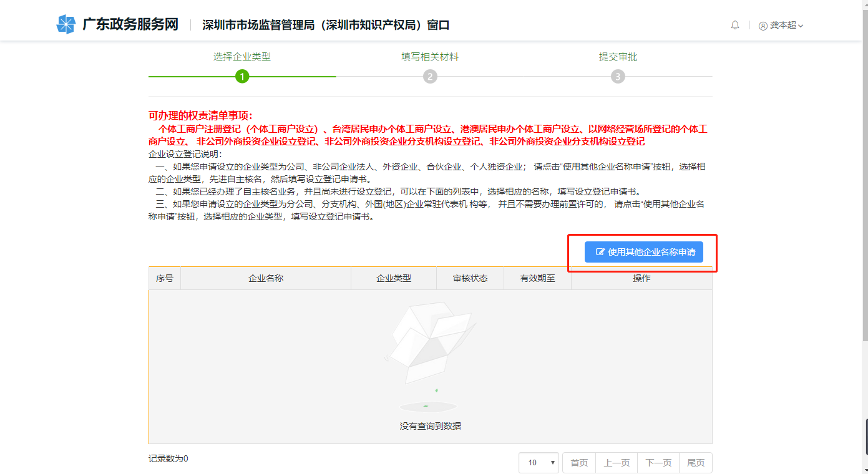This screenshot has width=868, height=474.
Task: Expand the 龚本超 user account menu
Action: 781,26
